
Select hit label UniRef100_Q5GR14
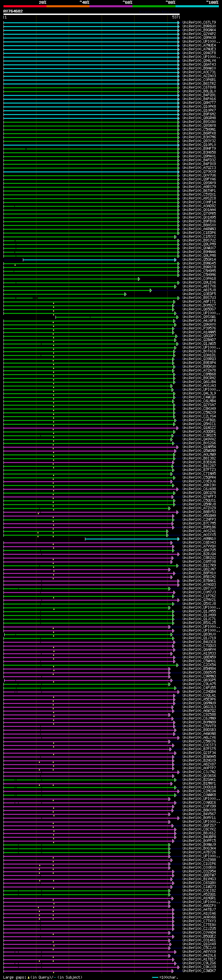(x=199, y=259)
